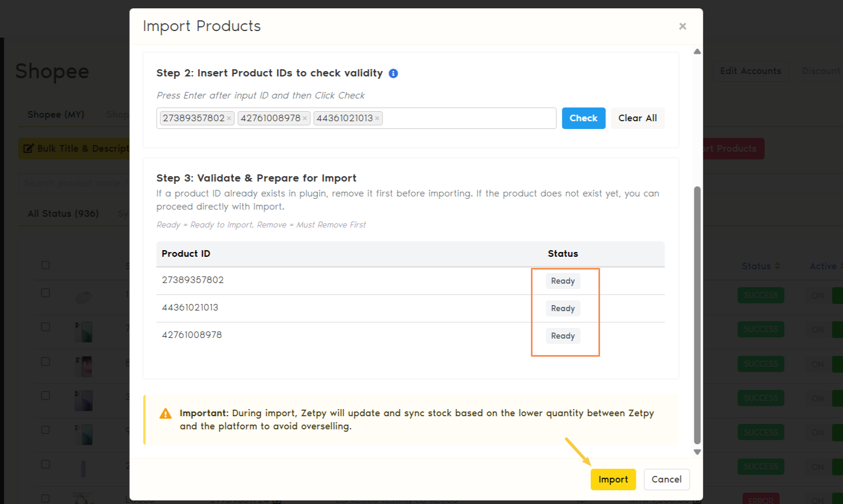Click the blue Check button
843x504 pixels.
click(x=583, y=118)
